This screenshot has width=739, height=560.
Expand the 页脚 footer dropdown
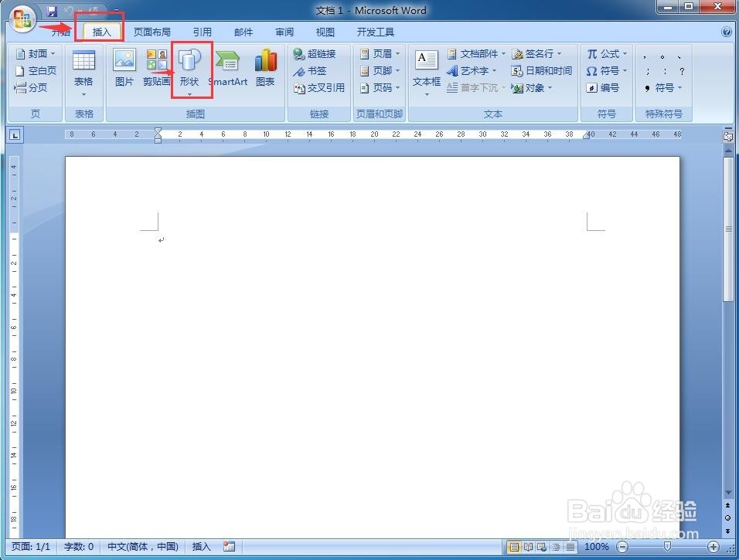click(398, 71)
